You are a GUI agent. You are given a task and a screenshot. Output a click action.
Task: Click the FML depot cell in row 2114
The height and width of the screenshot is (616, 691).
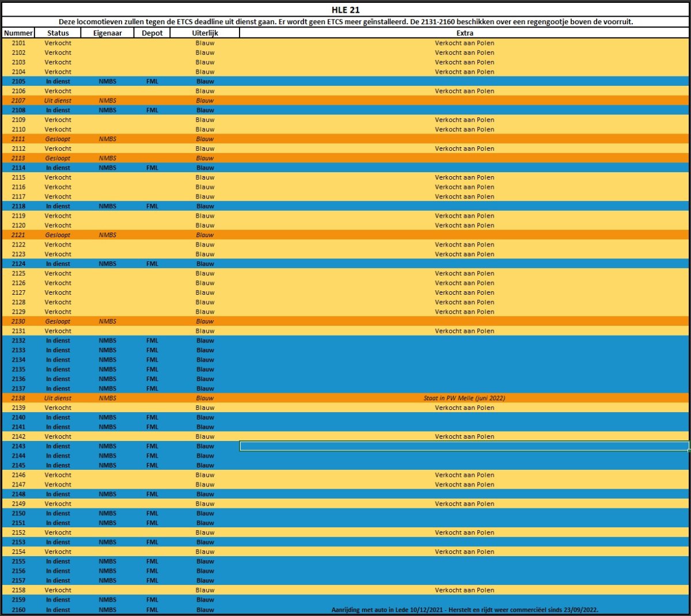pyautogui.click(x=152, y=168)
